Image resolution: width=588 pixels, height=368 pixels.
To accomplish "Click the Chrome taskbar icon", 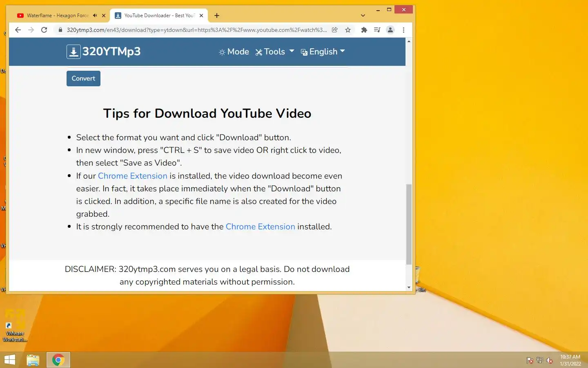I will (x=58, y=360).
